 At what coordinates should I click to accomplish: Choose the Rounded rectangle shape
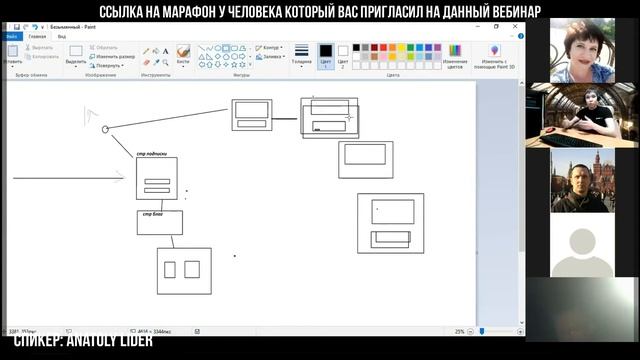tap(234, 49)
